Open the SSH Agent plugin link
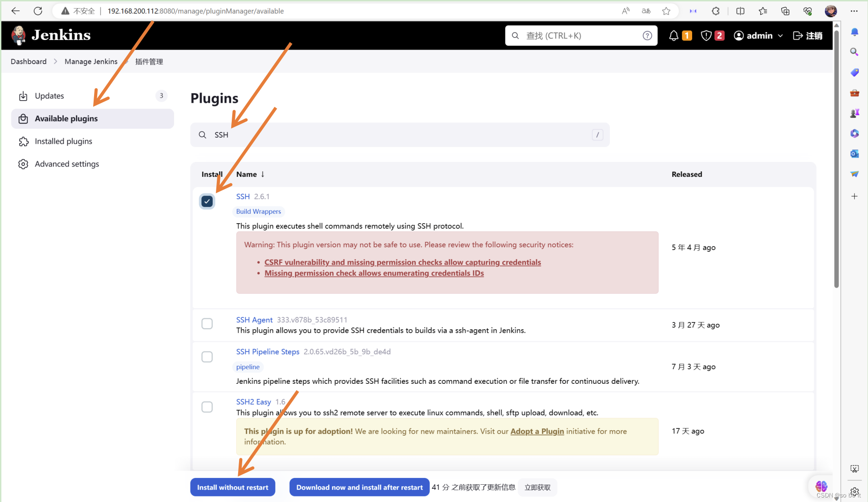Viewport: 868px width, 502px height. click(x=254, y=320)
